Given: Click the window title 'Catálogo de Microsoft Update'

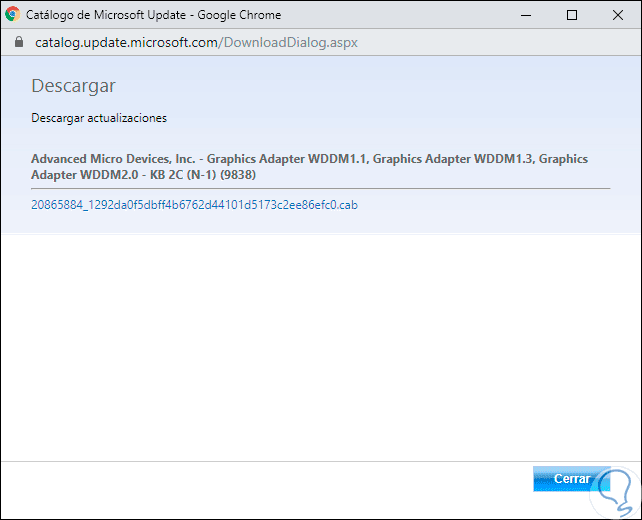Looking at the screenshot, I should pyautogui.click(x=106, y=15).
